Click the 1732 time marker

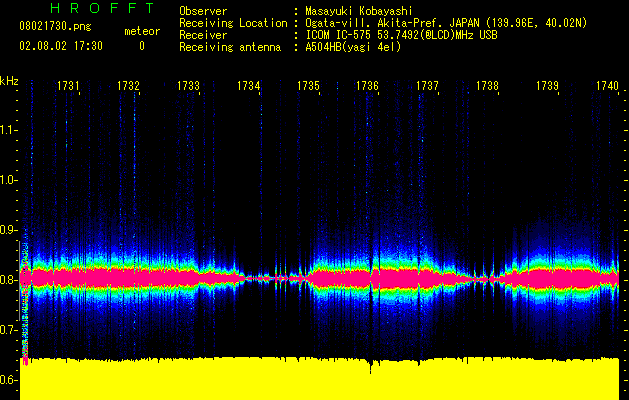pyautogui.click(x=128, y=86)
